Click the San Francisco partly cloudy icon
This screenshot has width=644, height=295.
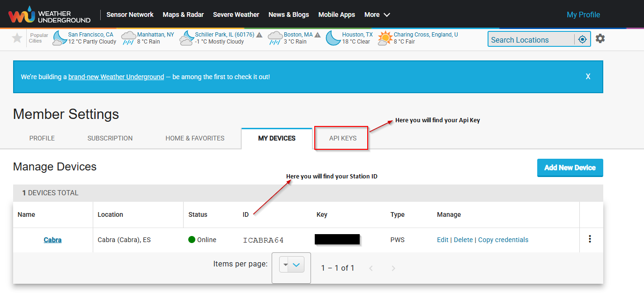coord(59,38)
